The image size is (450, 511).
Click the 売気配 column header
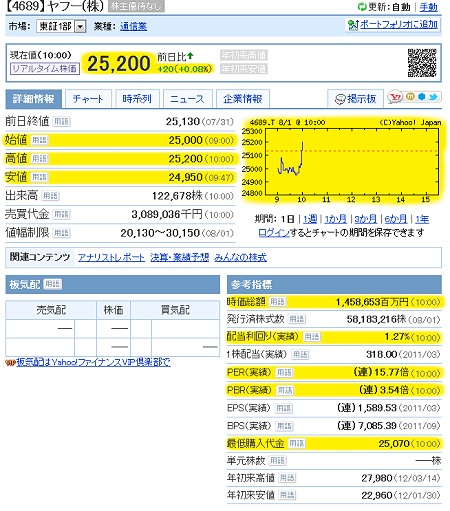[51, 310]
